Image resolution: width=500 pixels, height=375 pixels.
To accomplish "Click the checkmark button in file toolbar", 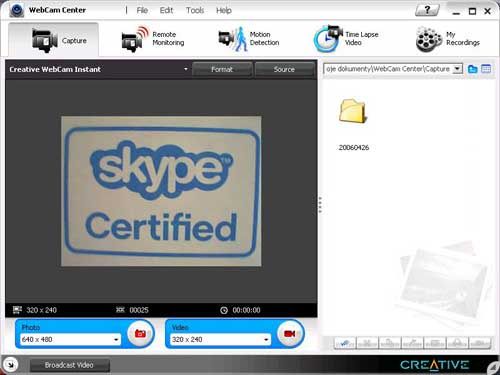I will coord(345,343).
